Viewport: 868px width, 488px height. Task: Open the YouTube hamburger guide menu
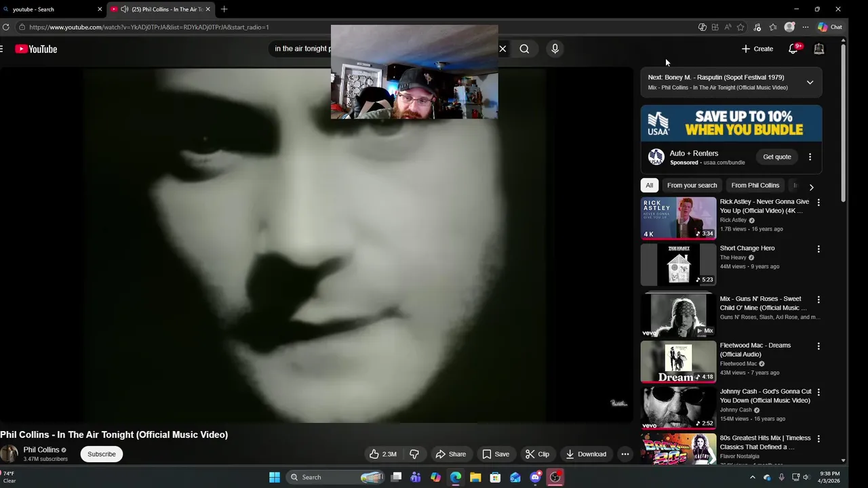pos(1,49)
